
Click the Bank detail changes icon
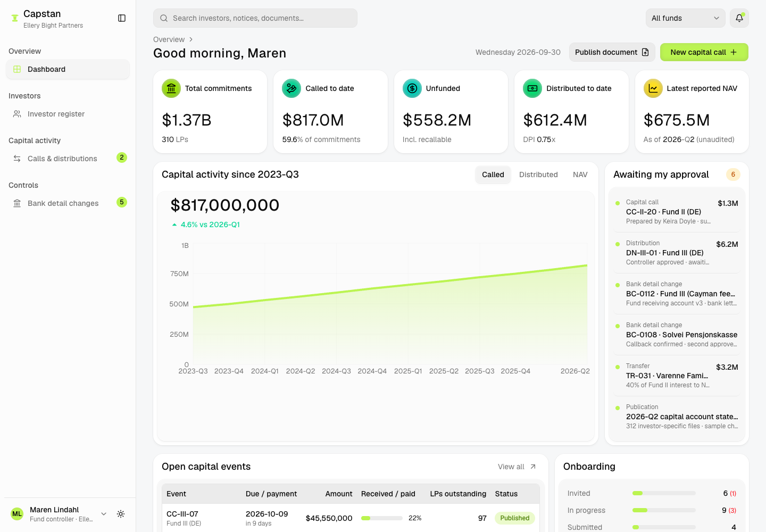click(x=17, y=203)
